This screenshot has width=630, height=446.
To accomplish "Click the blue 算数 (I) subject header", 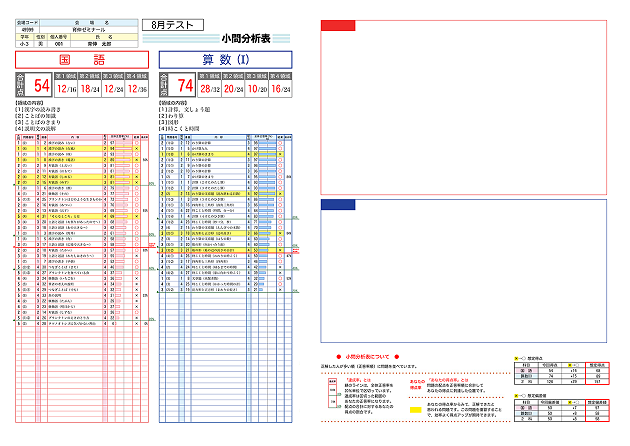I will 225,60.
